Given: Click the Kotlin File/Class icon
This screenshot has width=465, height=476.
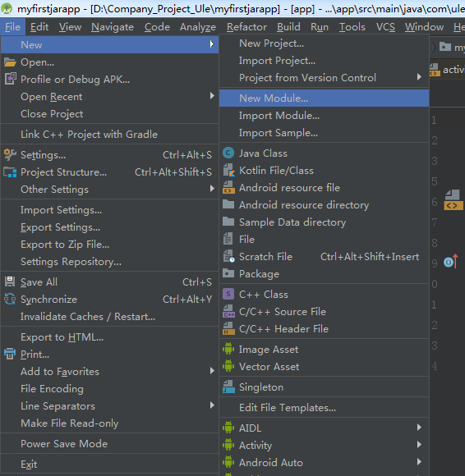Looking at the screenshot, I should tap(228, 171).
